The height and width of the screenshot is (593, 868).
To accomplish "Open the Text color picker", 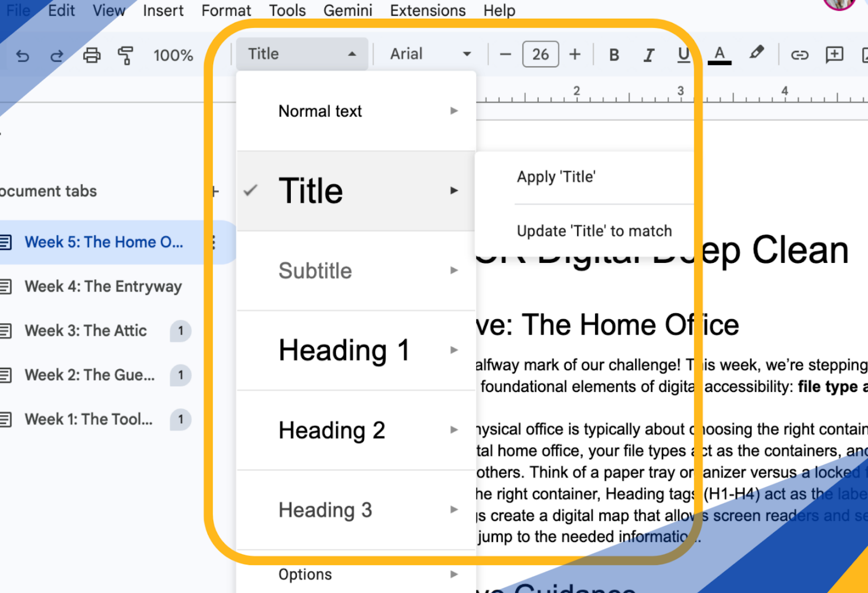I will coord(719,55).
